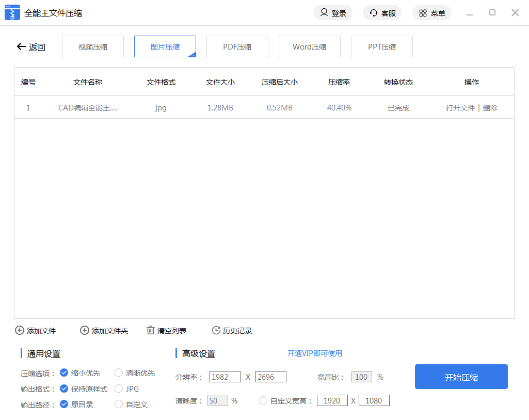Click the back arrow 返回 icon

(x=21, y=47)
